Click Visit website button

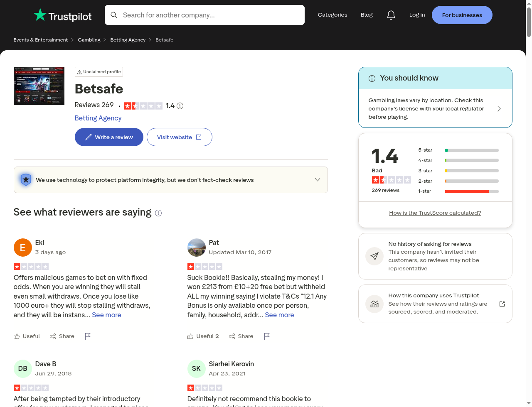click(180, 137)
